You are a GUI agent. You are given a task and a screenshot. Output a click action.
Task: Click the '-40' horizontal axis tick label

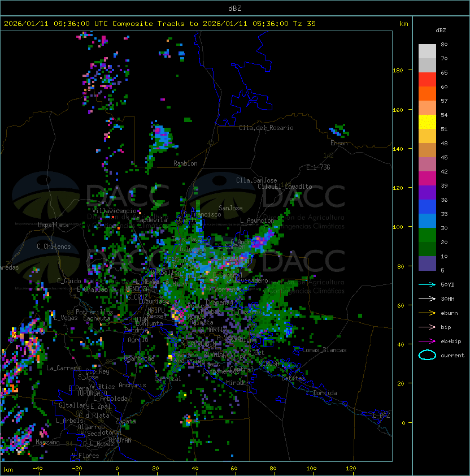coord(37,469)
